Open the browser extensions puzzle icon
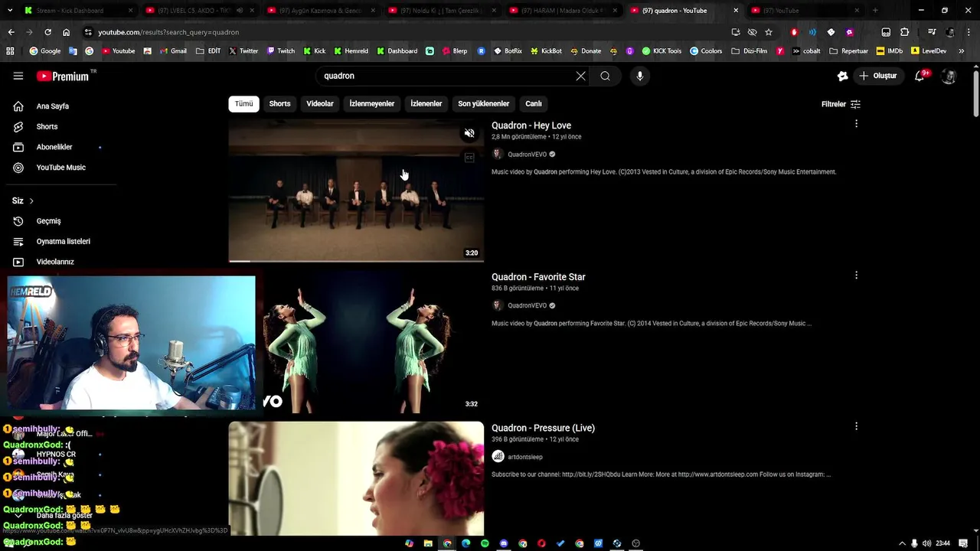Viewport: 980px width, 551px height. 905,32
